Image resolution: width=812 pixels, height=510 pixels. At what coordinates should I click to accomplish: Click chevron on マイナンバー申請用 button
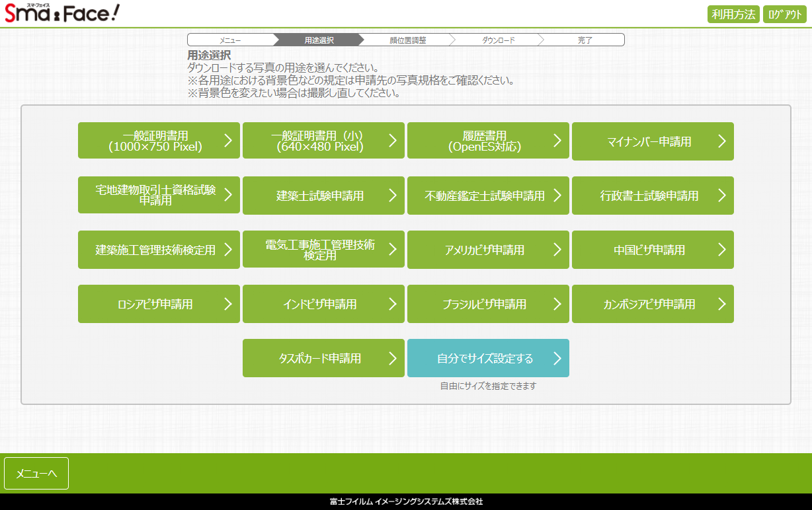(x=721, y=141)
